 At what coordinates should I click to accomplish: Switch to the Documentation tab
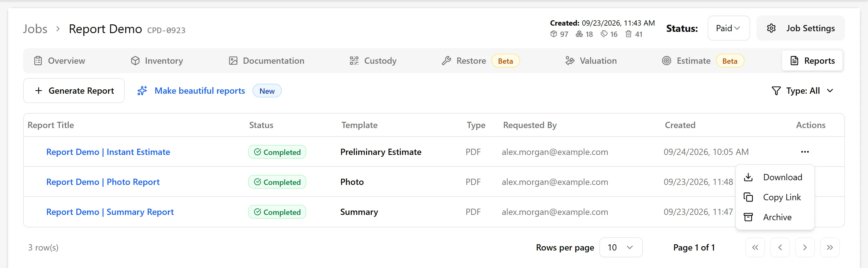click(267, 61)
